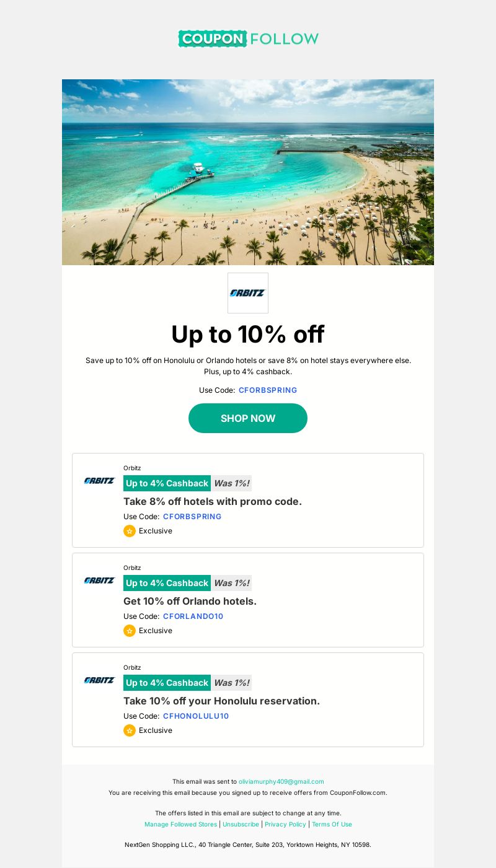This screenshot has height=868, width=496.
Task: Click 'Up to 4% Cashback' badge in Honolulu card
Action: point(167,683)
